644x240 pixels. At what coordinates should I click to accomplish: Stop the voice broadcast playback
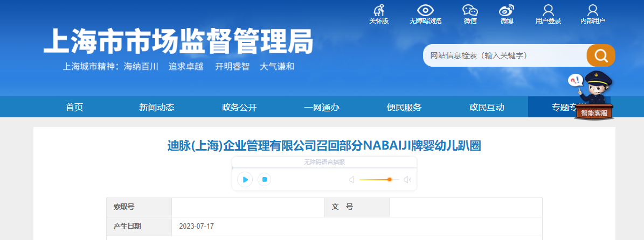coord(265,180)
